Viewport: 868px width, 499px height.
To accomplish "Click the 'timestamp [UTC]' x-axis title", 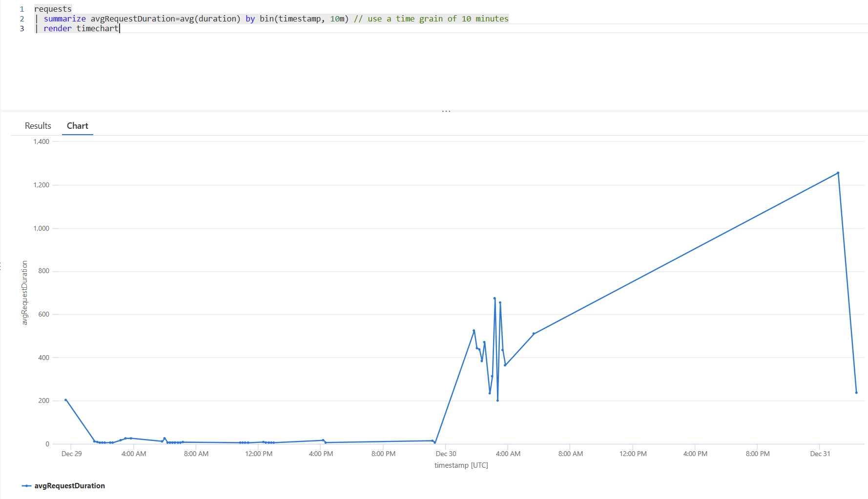I will pyautogui.click(x=461, y=465).
